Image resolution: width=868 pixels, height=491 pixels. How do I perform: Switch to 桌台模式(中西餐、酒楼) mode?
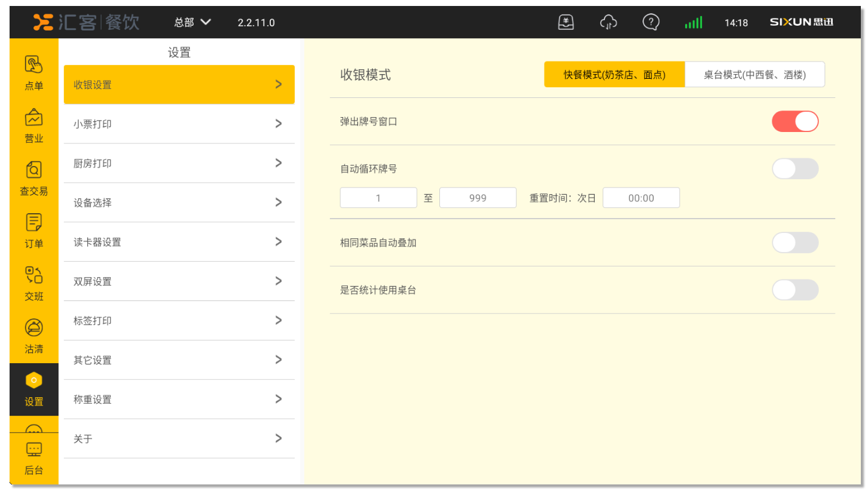pyautogui.click(x=754, y=75)
